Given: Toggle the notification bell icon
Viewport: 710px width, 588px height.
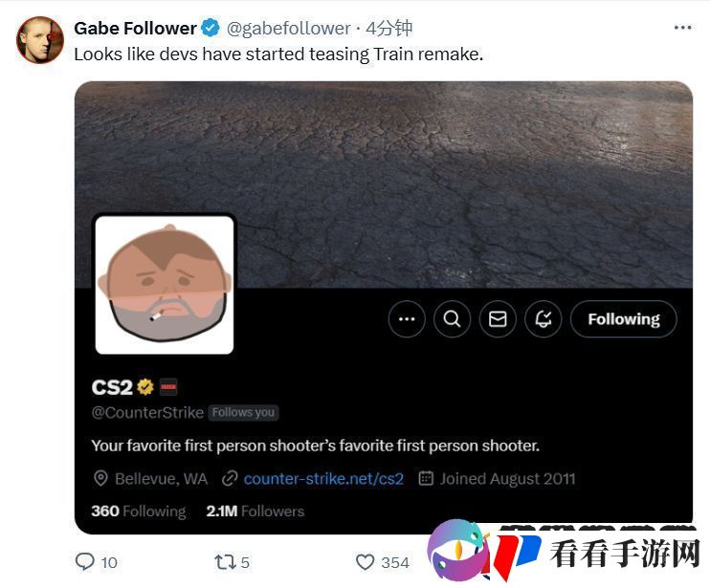Looking at the screenshot, I should 544,319.
